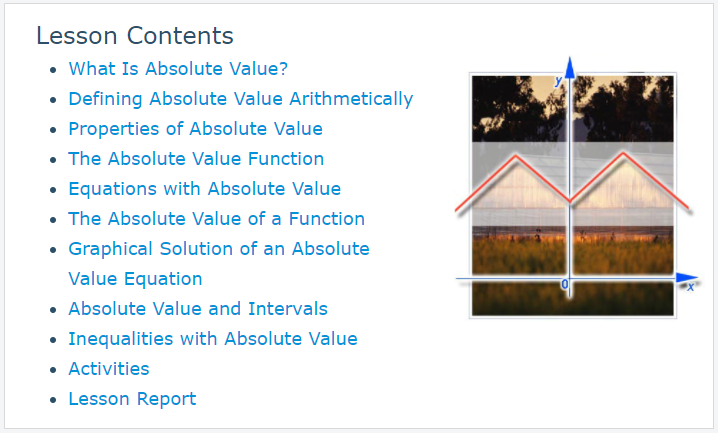Open the Activities link
The width and height of the screenshot is (718, 433).
(x=109, y=369)
